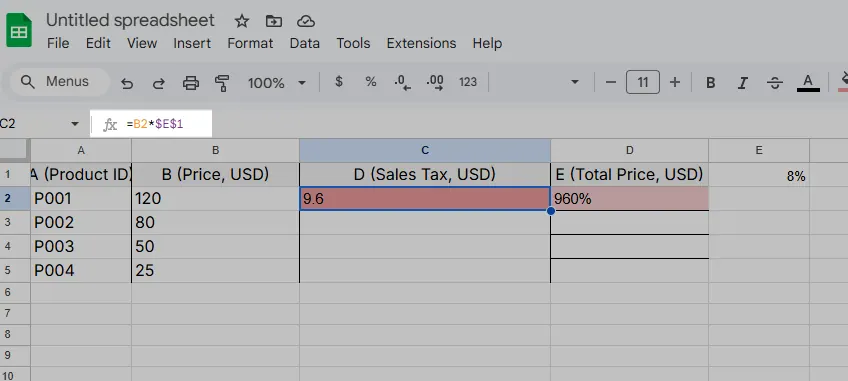Image resolution: width=848 pixels, height=381 pixels.
Task: Redo the last action
Action: point(158,83)
